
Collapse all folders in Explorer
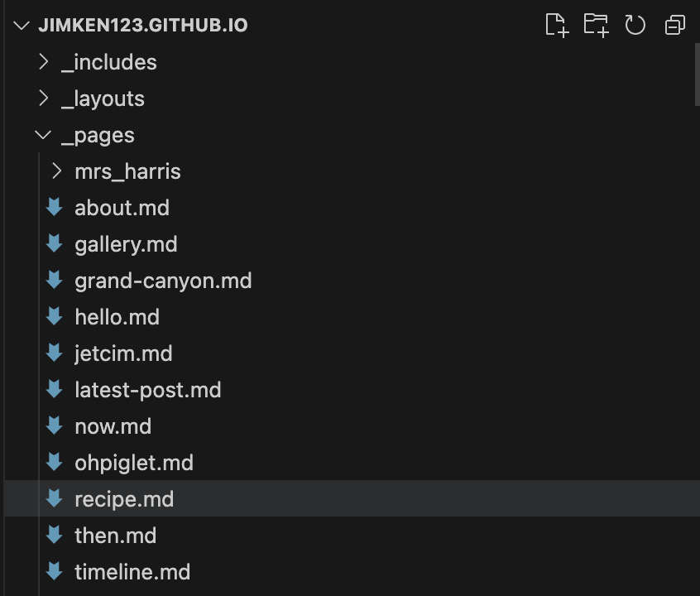674,25
